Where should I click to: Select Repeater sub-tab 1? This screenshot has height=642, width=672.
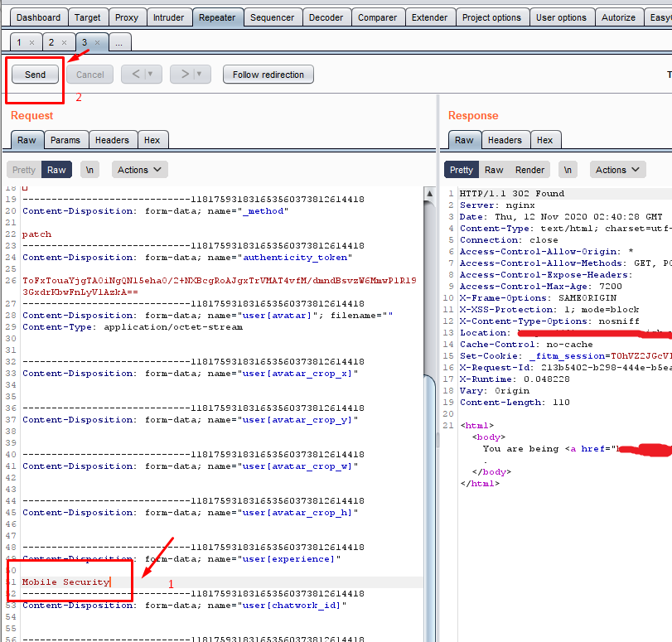[19, 42]
